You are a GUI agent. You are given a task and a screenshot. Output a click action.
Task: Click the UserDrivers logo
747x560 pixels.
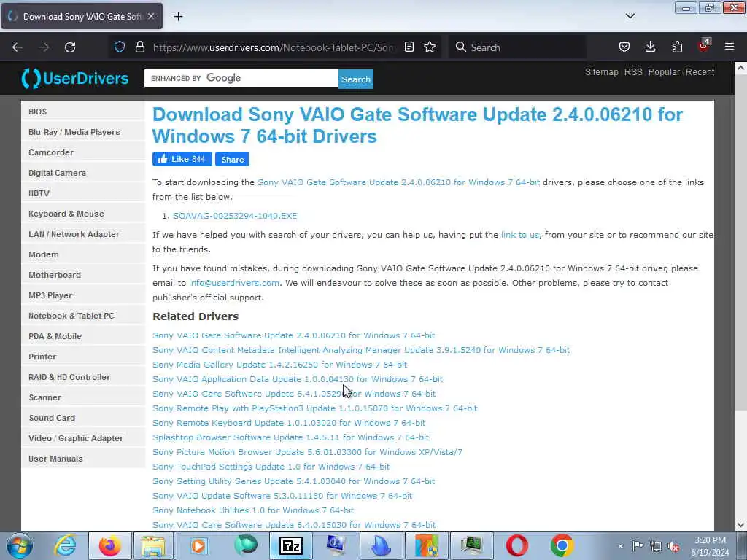coord(75,78)
